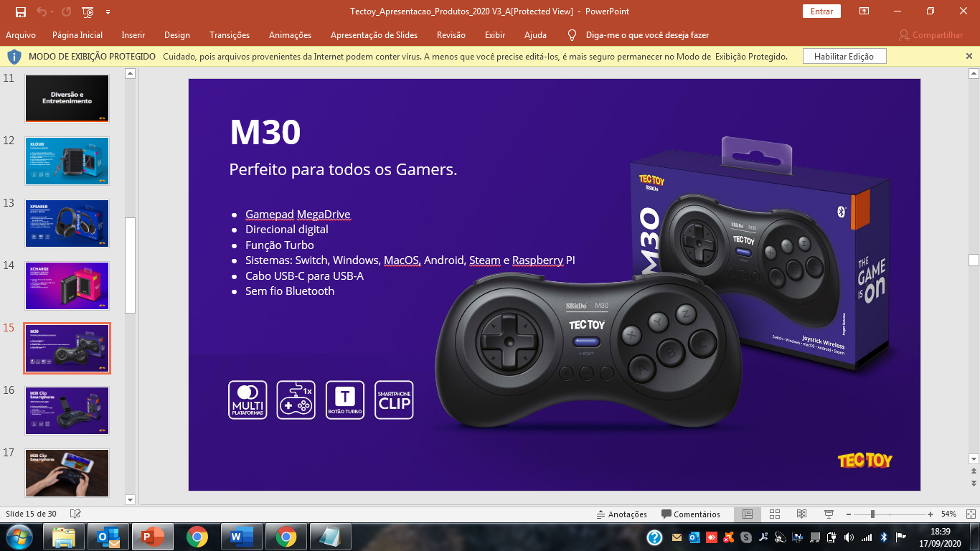Screen dimensions: 980x551
Task: Select slide 17 thumbnail with hands holding phone
Action: (67, 473)
